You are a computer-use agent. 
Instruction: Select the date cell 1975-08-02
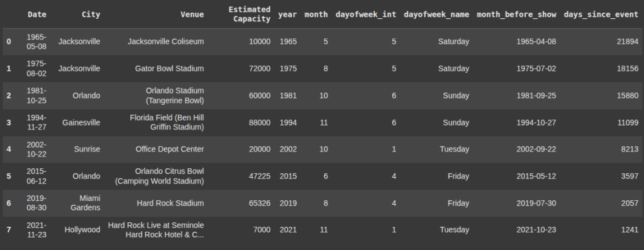click(36, 68)
